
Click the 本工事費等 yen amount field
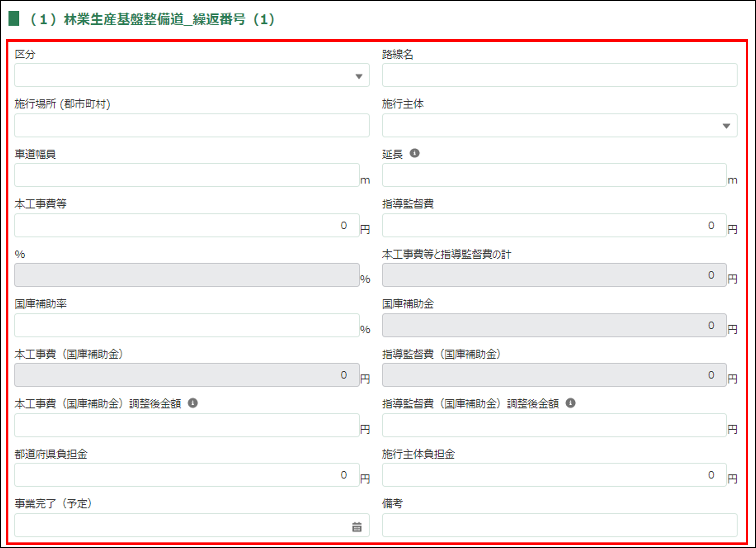point(187,226)
